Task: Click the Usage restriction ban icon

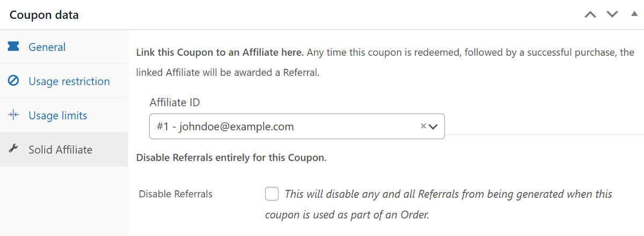Action: tap(13, 81)
